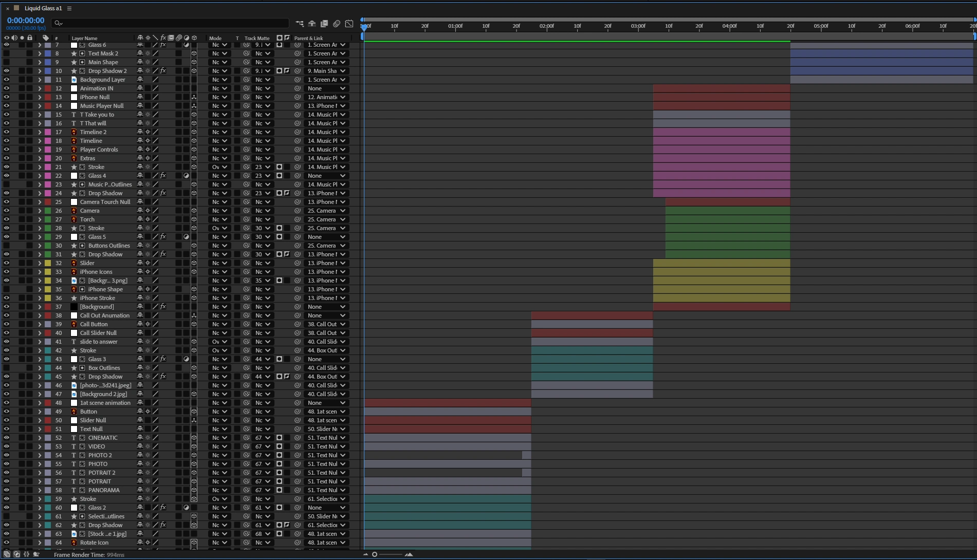
Task: Open the timeline panel menu
Action: pos(68,8)
